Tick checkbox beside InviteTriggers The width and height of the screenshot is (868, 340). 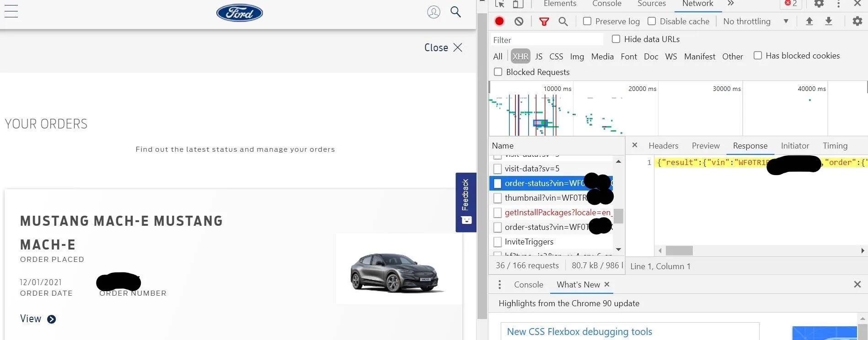tap(498, 242)
